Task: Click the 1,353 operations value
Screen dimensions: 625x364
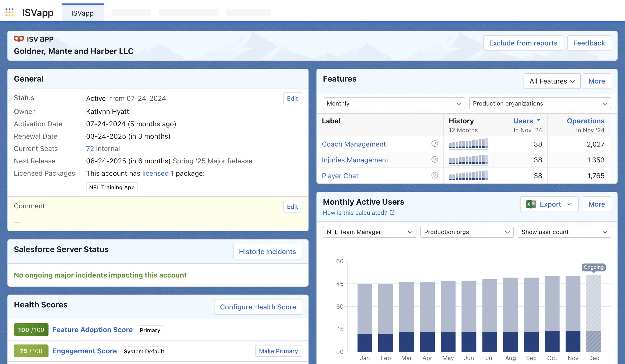Action: tap(596, 160)
